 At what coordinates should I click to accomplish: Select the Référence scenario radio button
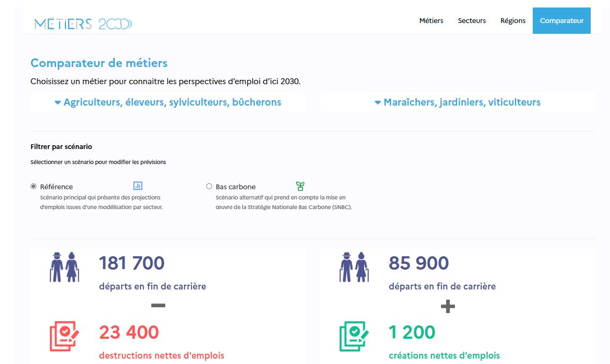[33, 186]
